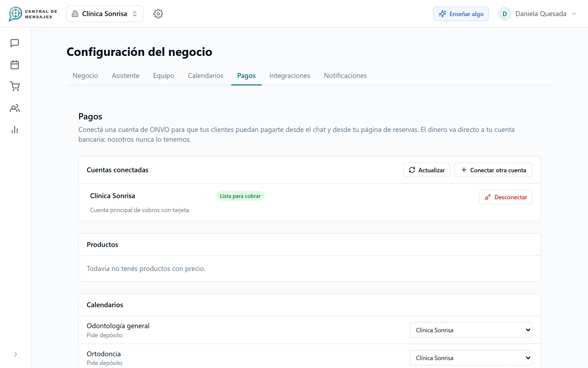This screenshot has width=588, height=368.
Task: Click the Daniela Quesada avatar circle
Action: 504,14
